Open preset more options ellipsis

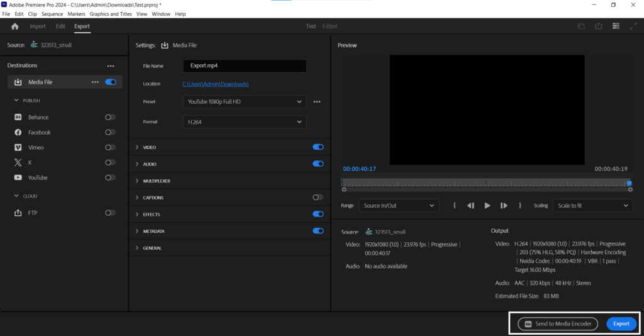pos(317,102)
